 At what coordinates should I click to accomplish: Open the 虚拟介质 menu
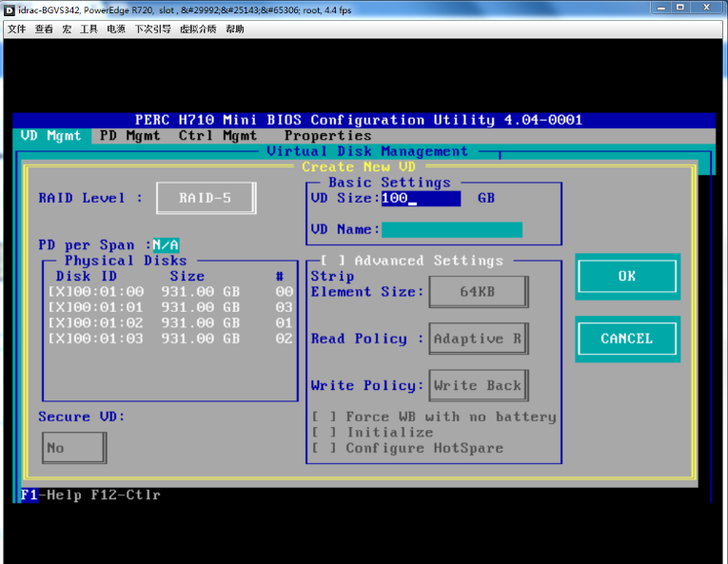click(x=198, y=29)
